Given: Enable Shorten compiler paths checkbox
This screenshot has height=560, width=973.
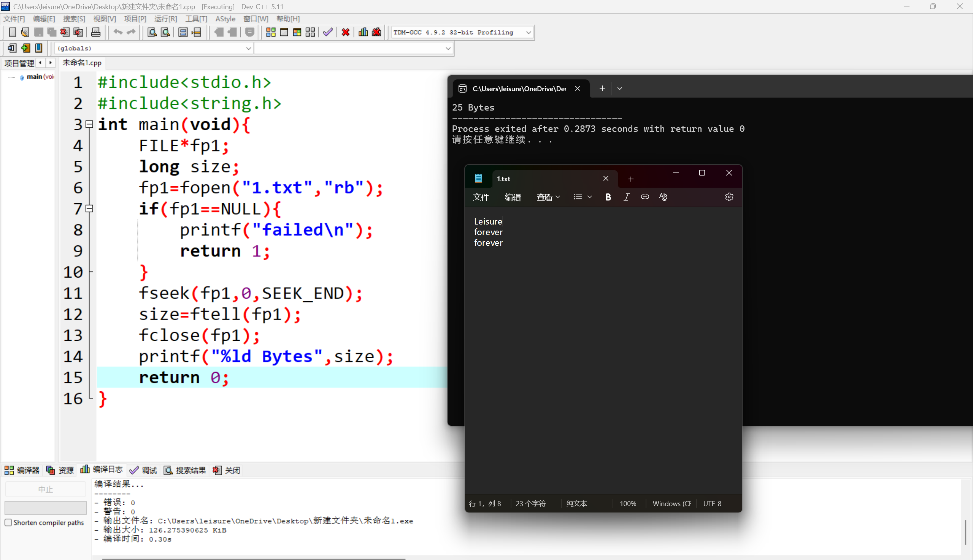Looking at the screenshot, I should 8,522.
